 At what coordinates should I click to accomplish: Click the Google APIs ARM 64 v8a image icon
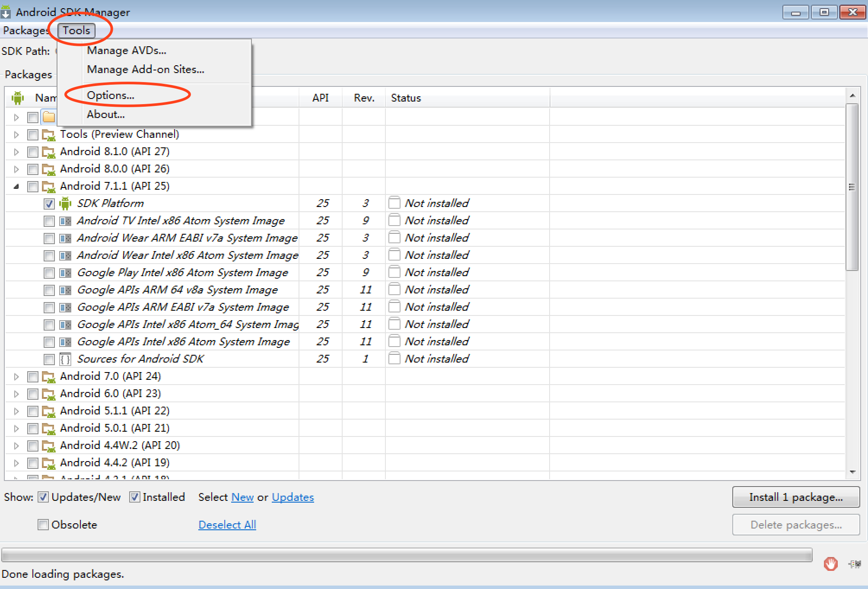point(65,290)
